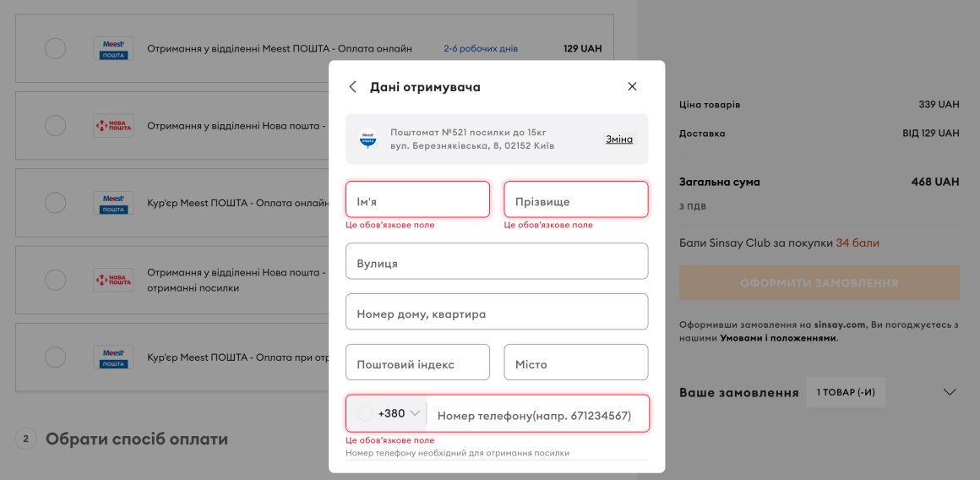Viewport: 980px width, 480px height.
Task: Click the back arrow in recipient dialog
Action: click(353, 87)
